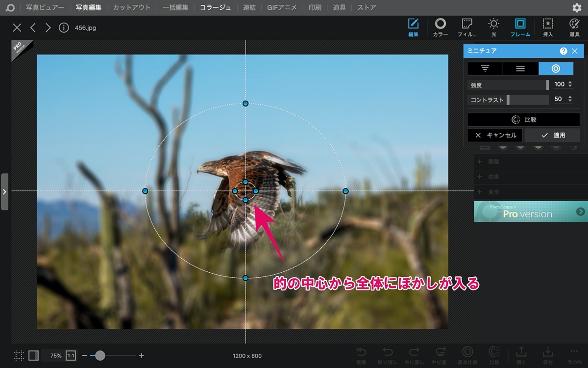
Task: Open the カラー color tools
Action: coord(441,27)
